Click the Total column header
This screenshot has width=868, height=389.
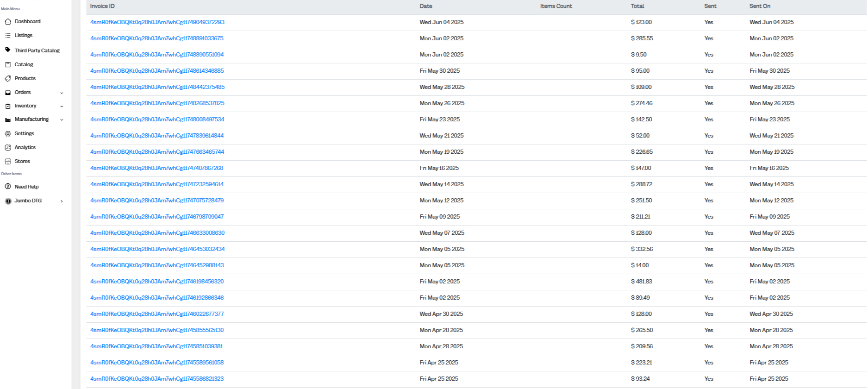coord(637,6)
